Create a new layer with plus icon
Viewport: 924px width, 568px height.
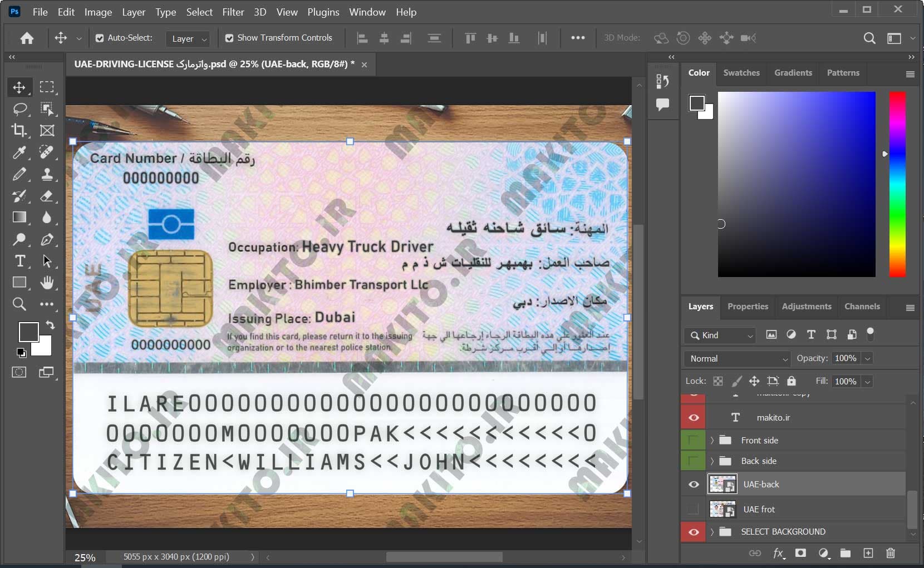[868, 553]
